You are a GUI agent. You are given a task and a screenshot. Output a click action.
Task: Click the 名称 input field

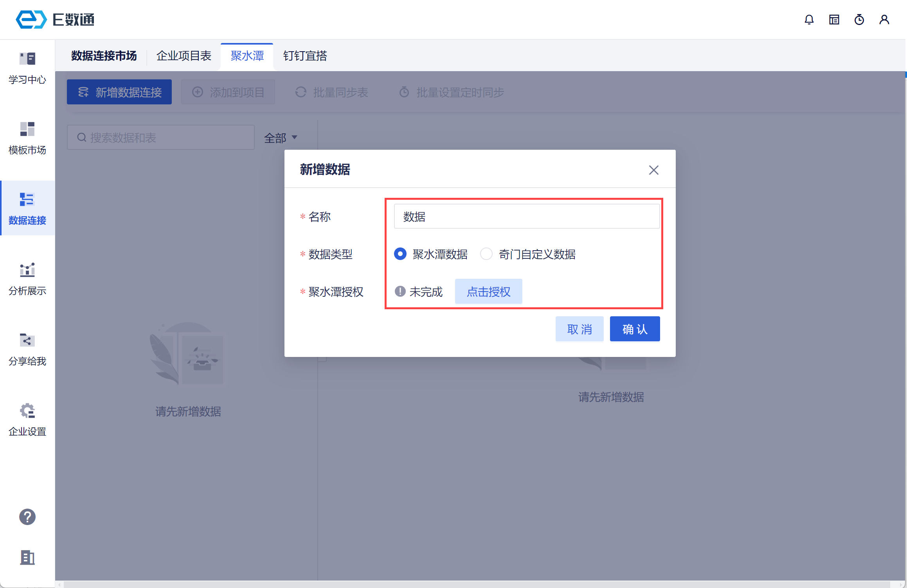click(526, 217)
